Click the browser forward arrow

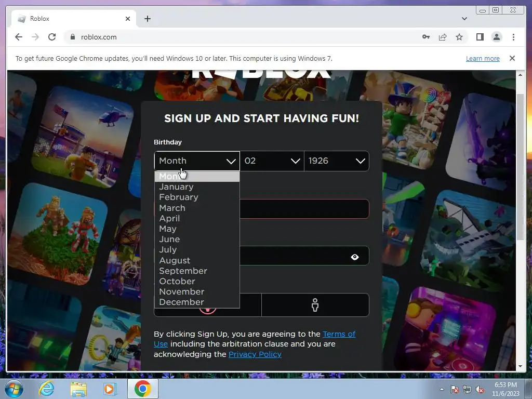[35, 37]
